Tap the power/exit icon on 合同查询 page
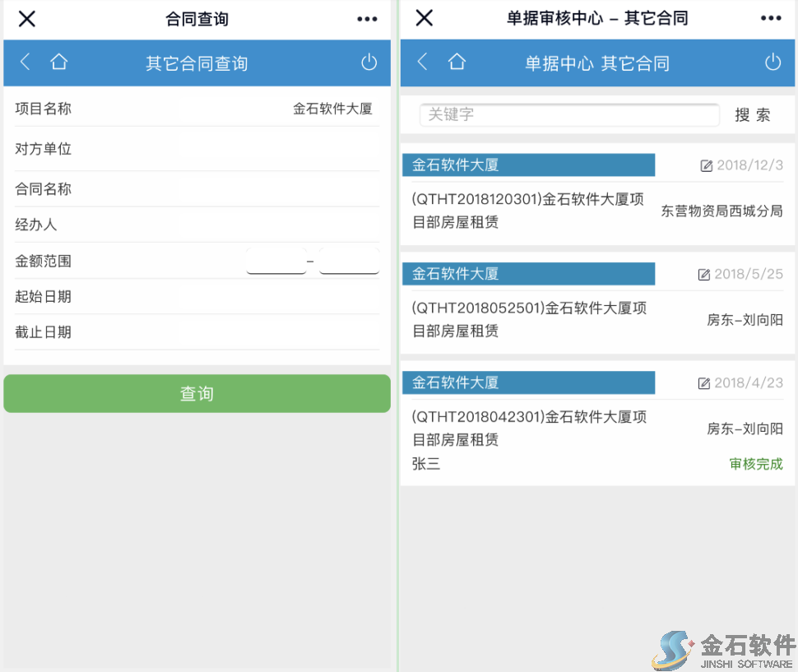 click(x=369, y=62)
